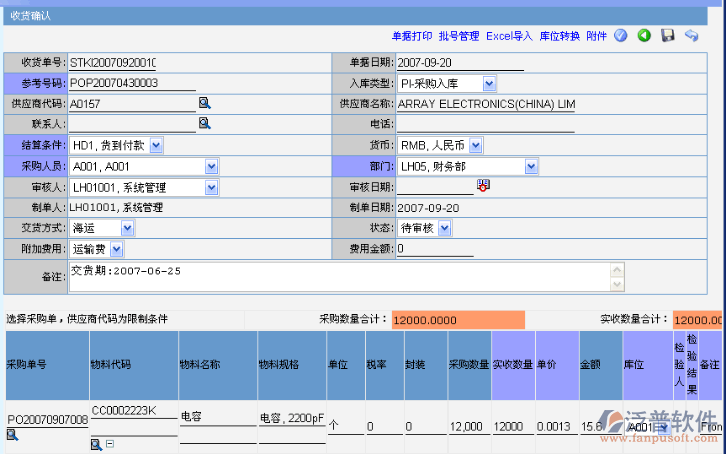
Task: Click the 单据打印 print document link
Action: 412,36
